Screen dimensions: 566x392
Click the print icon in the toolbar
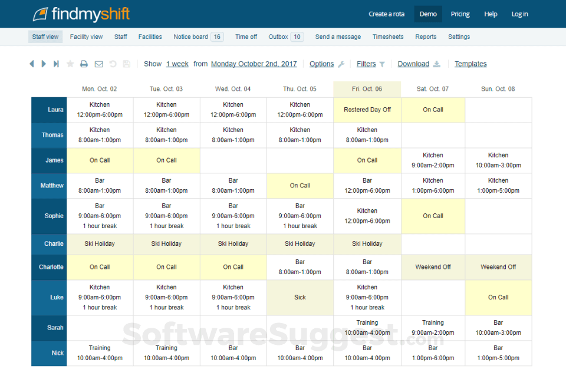pos(84,64)
